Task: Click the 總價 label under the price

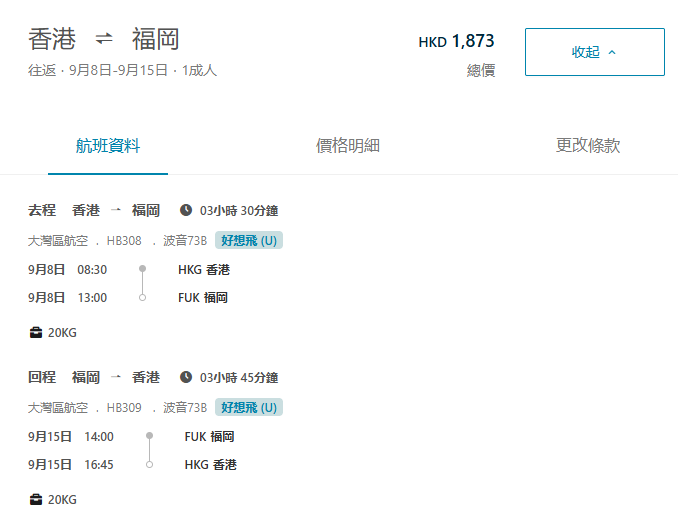Action: coord(481,70)
